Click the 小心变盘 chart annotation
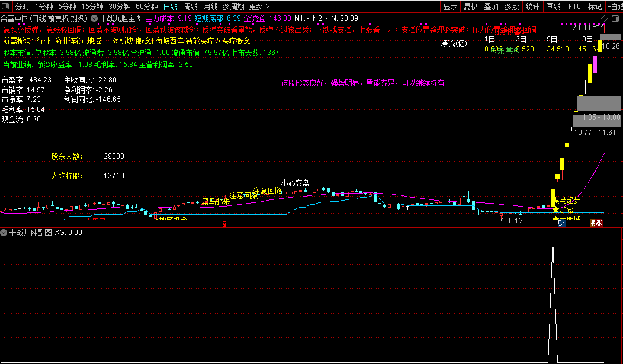Image resolution: width=623 pixels, height=364 pixels. [295, 183]
